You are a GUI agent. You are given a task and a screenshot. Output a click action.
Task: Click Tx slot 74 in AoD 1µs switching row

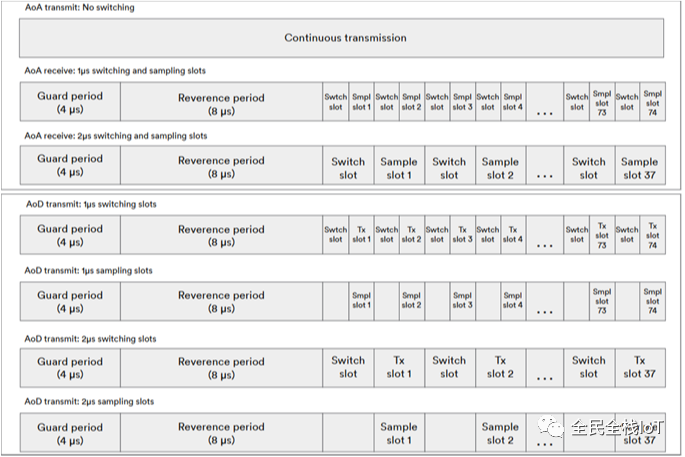(653, 233)
